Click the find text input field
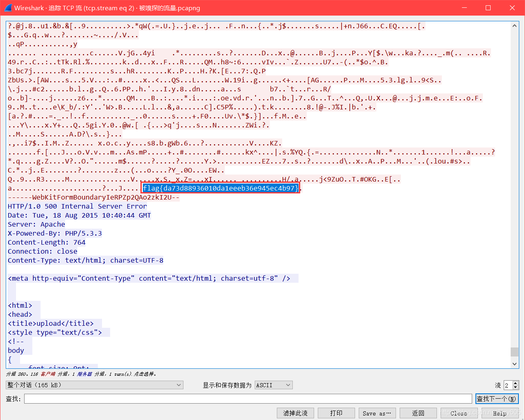The width and height of the screenshot is (525, 420). click(248, 399)
